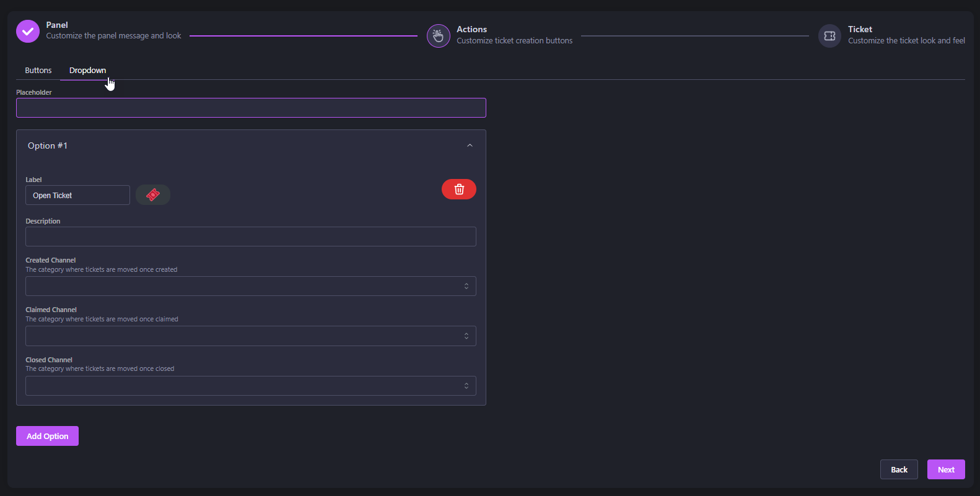The width and height of the screenshot is (980, 496).
Task: Click the Add Option button
Action: [x=47, y=436]
